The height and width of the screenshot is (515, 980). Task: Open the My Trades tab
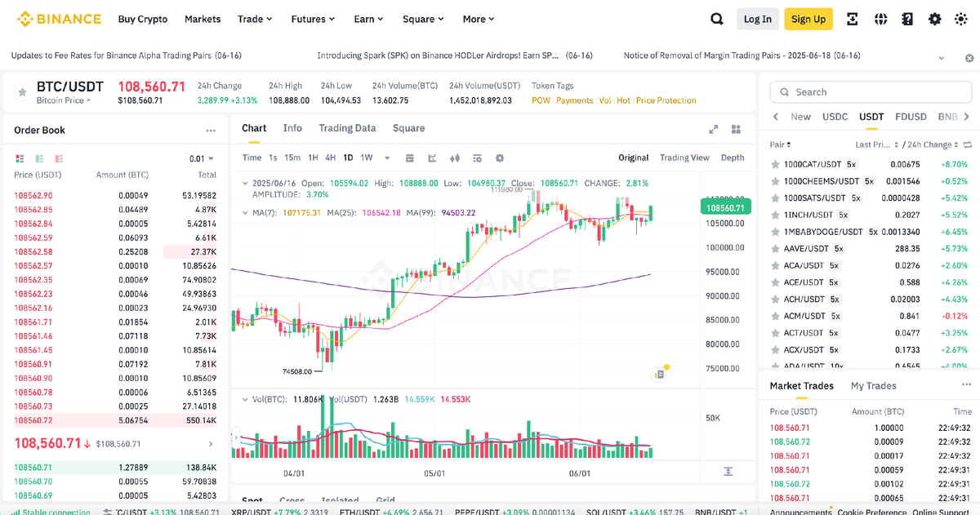coord(873,386)
